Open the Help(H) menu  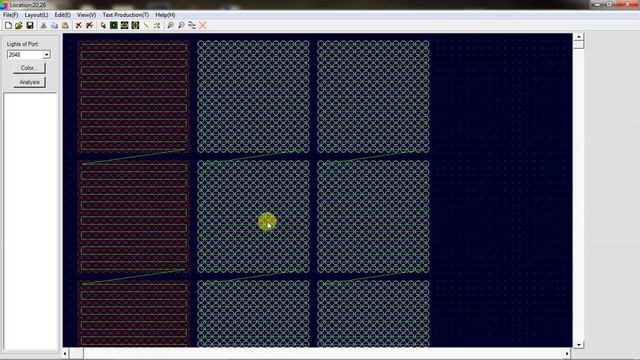165,15
